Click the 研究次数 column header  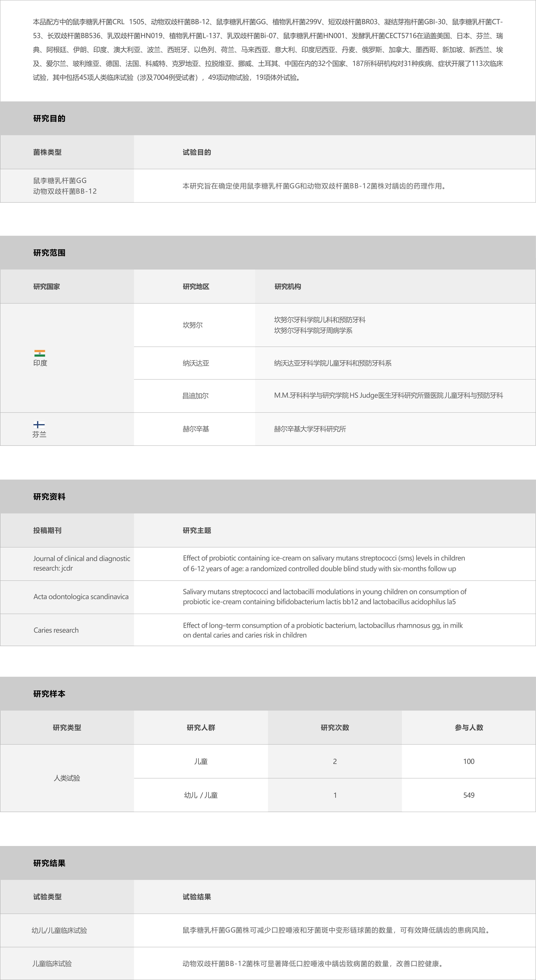(335, 727)
